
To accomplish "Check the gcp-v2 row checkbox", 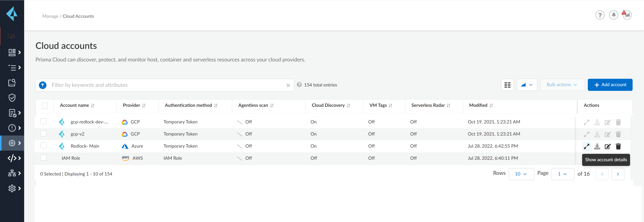I will [x=43, y=133].
